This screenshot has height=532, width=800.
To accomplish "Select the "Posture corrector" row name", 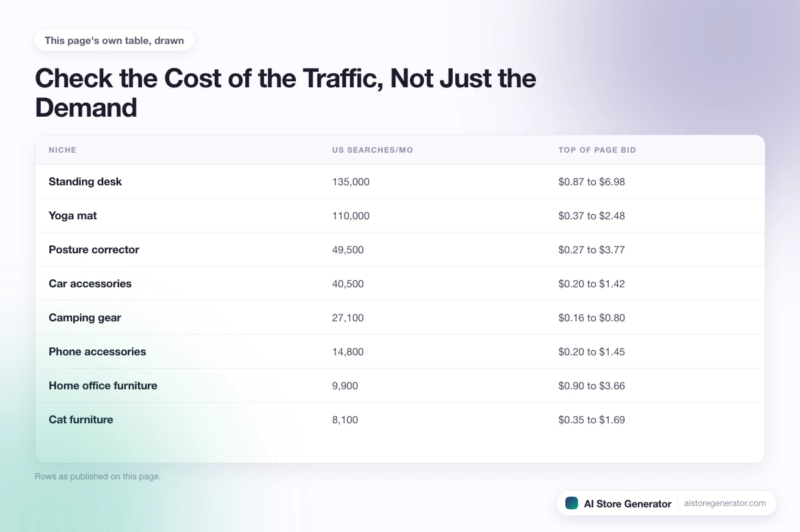I will tap(94, 249).
